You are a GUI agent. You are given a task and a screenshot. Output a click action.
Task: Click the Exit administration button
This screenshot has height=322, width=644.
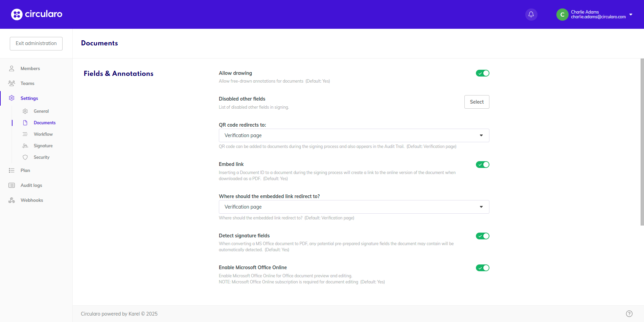coord(36,43)
